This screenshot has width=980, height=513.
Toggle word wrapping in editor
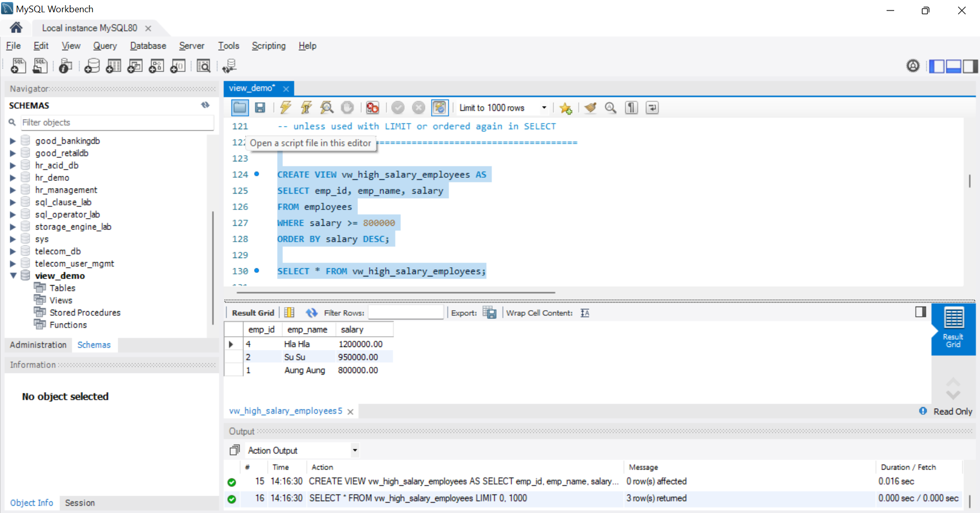[652, 107]
